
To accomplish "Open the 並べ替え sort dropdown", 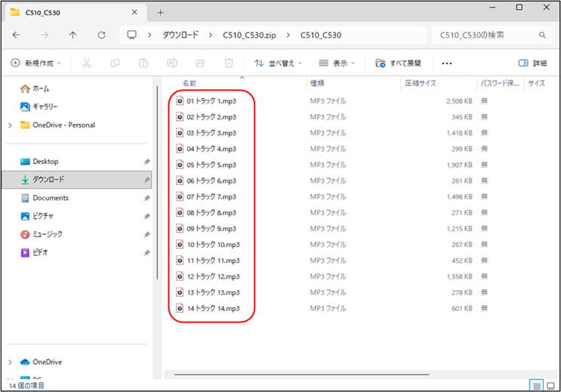I will [278, 63].
